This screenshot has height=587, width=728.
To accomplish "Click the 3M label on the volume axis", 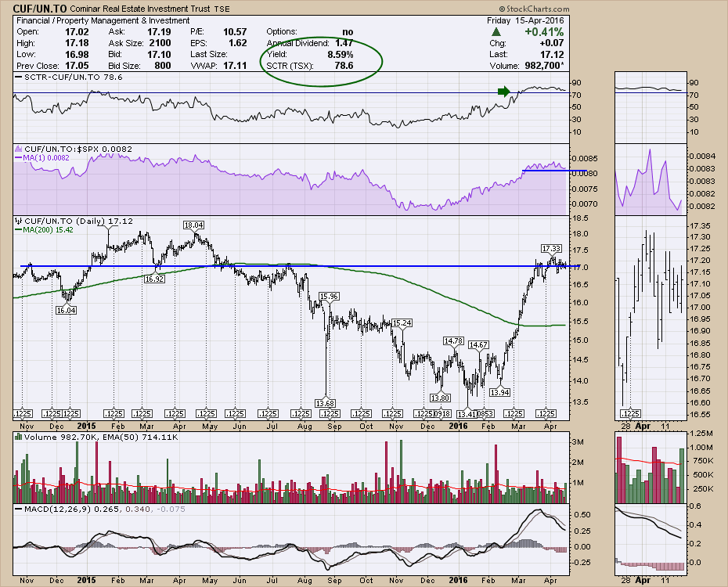I will click(x=578, y=441).
